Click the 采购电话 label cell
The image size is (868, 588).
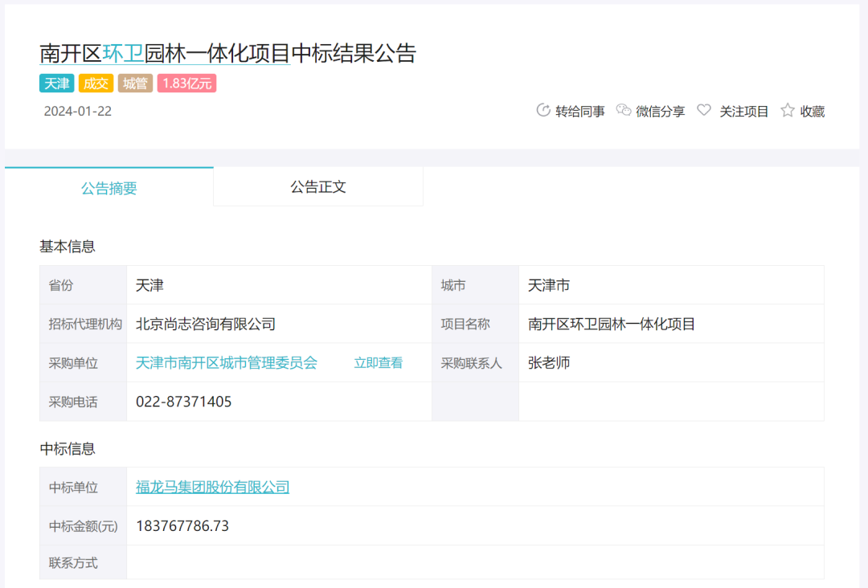tap(83, 402)
